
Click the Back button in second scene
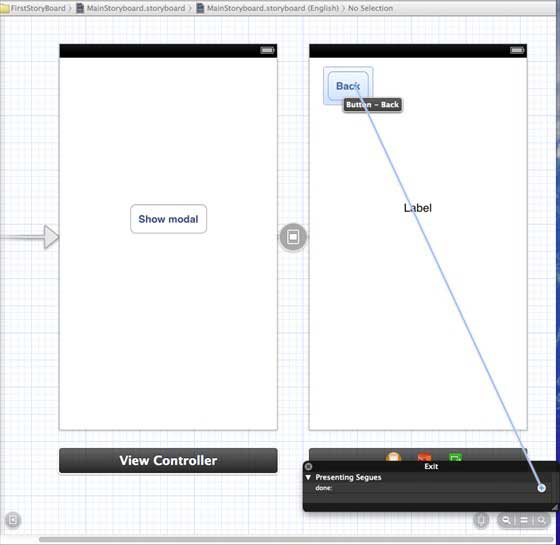348,86
